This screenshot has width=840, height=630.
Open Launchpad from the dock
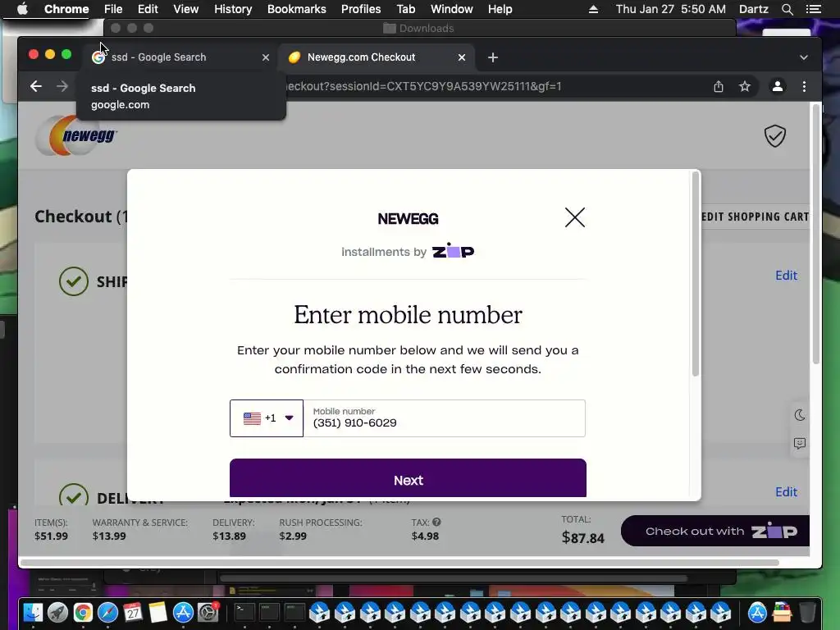[x=58, y=612]
